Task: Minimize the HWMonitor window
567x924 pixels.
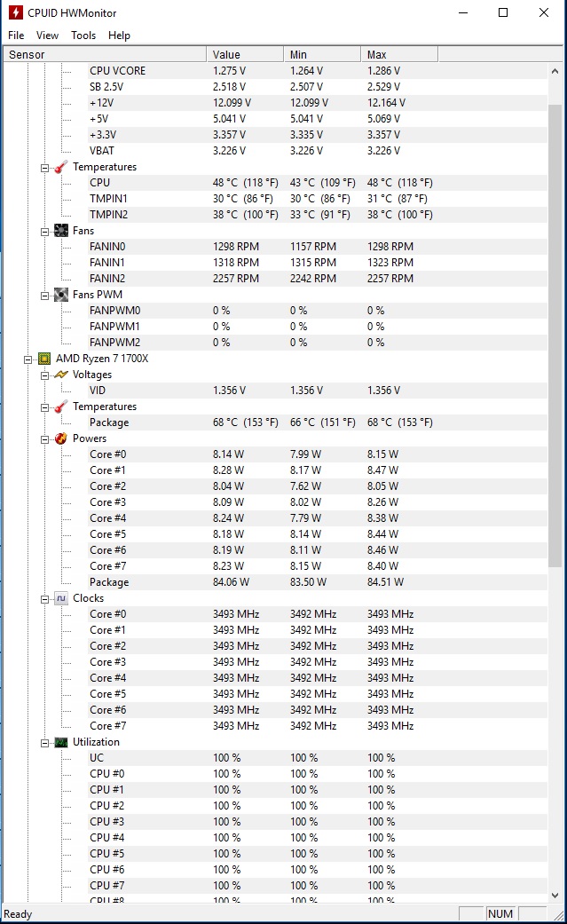Action: (x=463, y=12)
